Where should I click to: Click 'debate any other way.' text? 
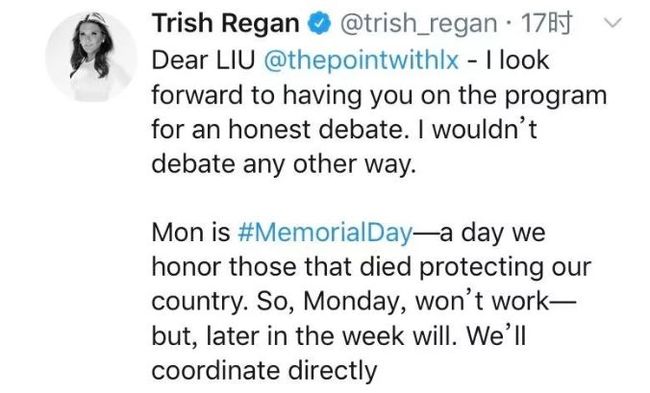(284, 165)
